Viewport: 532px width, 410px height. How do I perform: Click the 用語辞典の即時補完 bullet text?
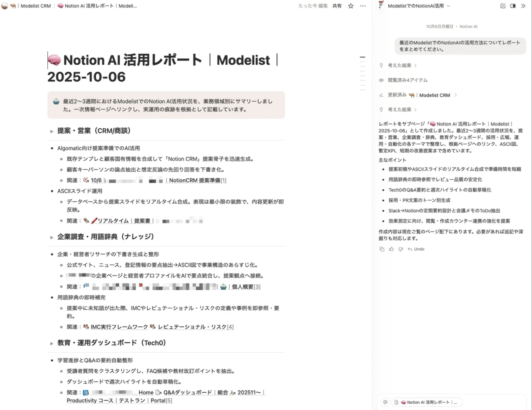click(x=81, y=297)
